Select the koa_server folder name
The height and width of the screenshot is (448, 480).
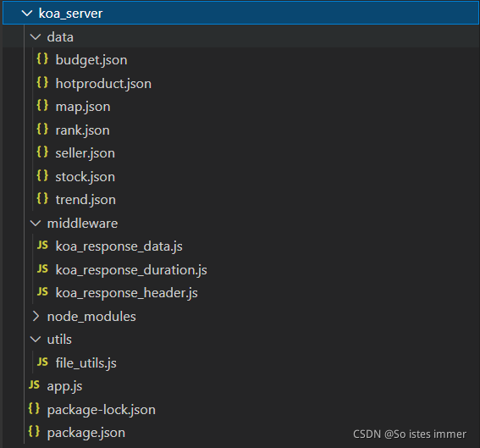tap(71, 14)
